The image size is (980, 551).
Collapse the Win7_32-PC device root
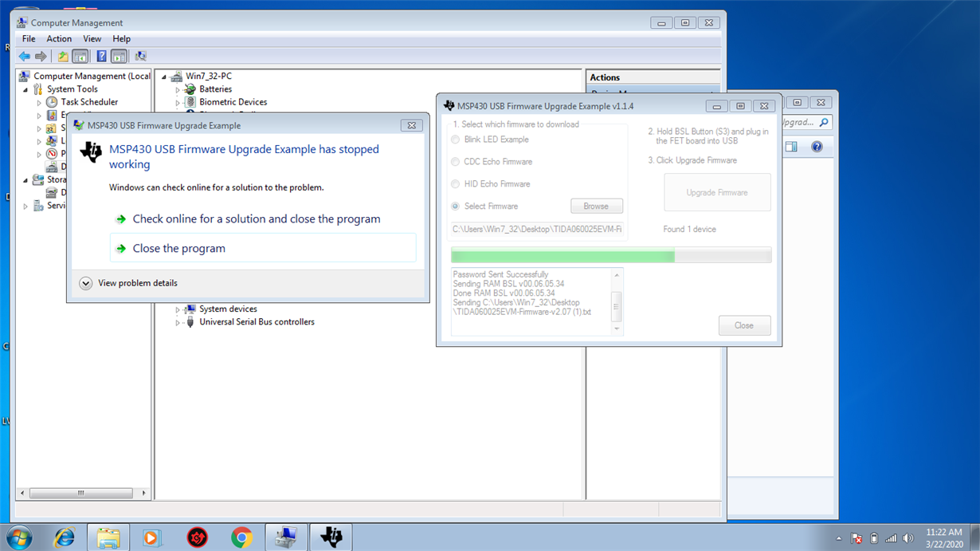click(x=164, y=77)
